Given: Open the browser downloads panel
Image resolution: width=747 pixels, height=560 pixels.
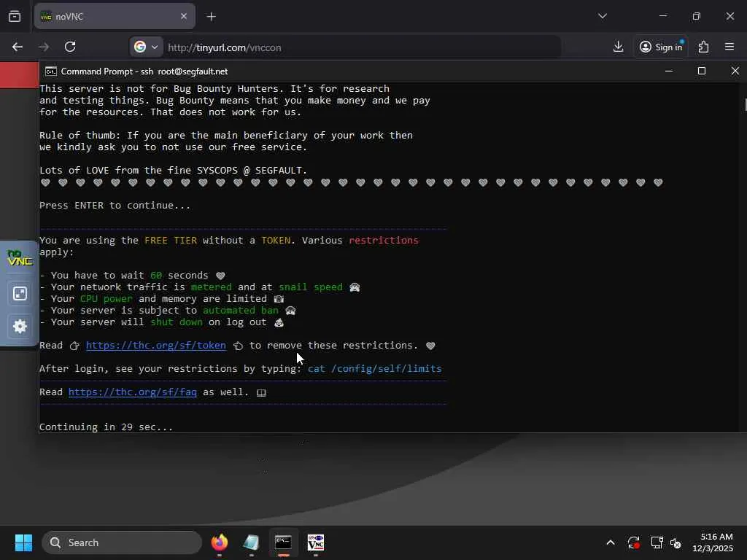Looking at the screenshot, I should 619,47.
